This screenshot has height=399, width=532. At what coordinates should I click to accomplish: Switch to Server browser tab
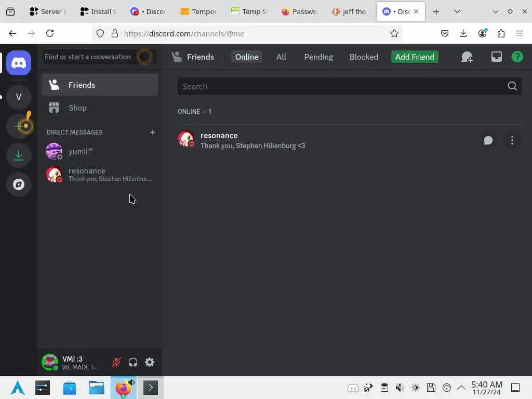tap(48, 11)
